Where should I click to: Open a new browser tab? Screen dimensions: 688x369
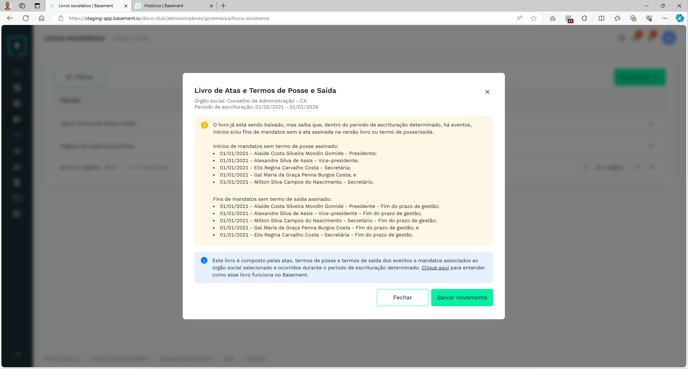(223, 6)
